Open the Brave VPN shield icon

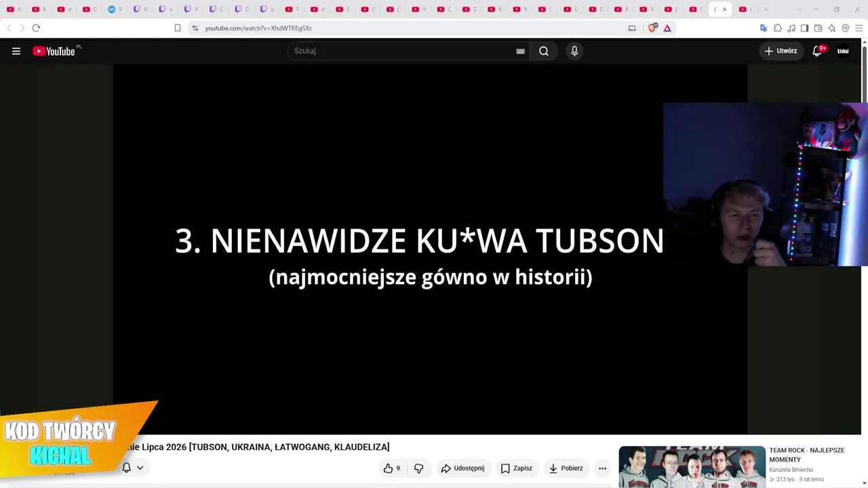845,28
